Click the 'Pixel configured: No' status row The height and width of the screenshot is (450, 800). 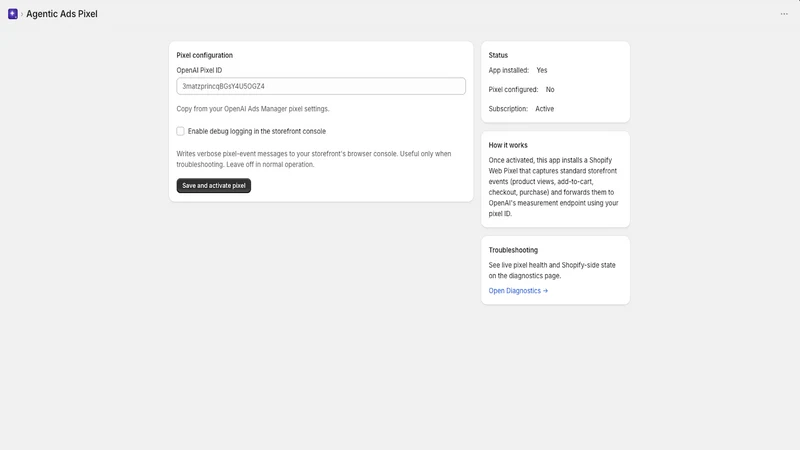[521, 89]
